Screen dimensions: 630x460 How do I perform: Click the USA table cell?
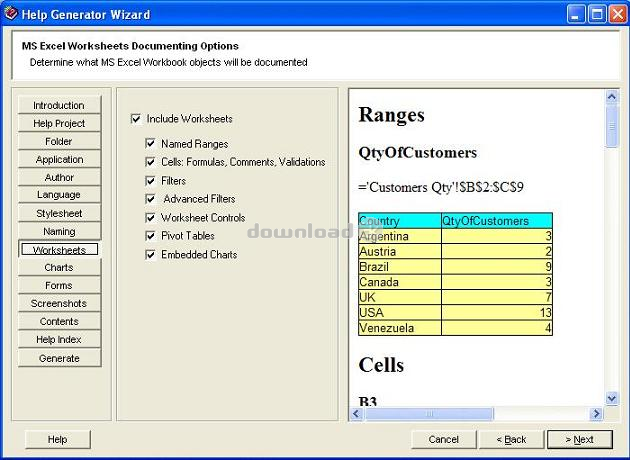point(400,313)
